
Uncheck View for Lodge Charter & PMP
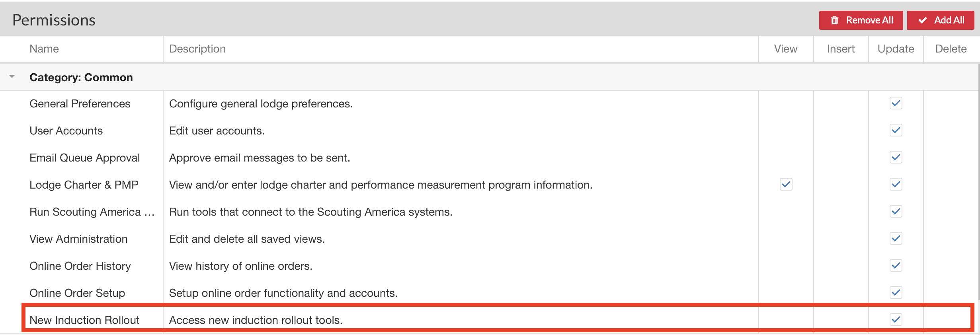click(x=786, y=185)
